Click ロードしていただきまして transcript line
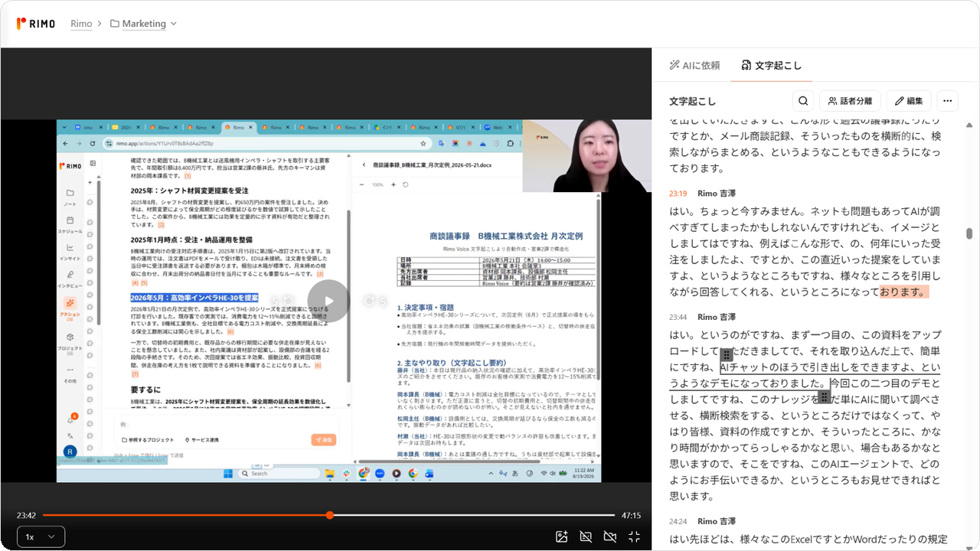The image size is (980, 551). coord(805,351)
